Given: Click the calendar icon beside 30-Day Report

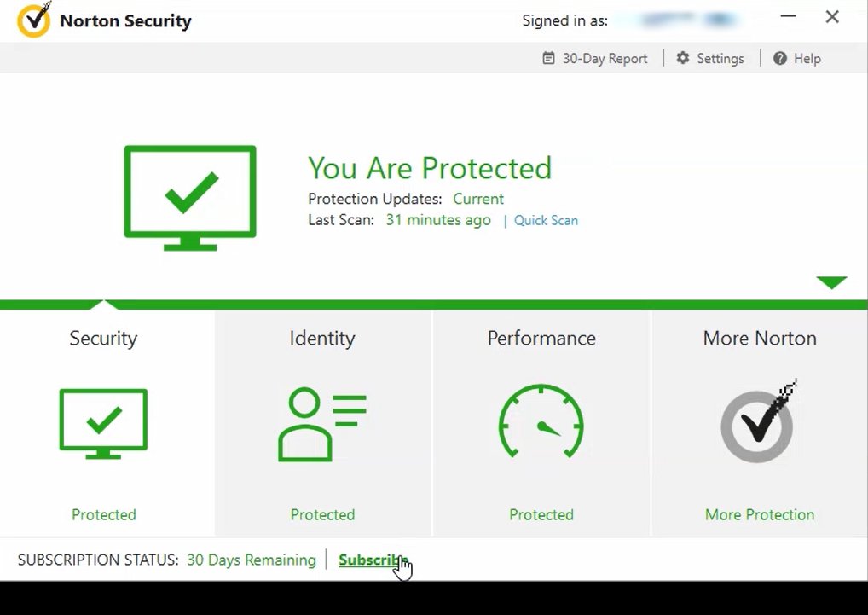Looking at the screenshot, I should pos(549,58).
